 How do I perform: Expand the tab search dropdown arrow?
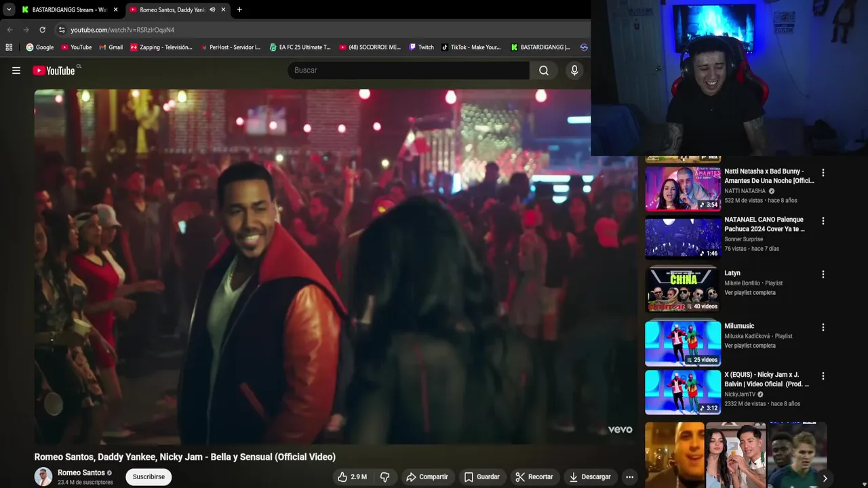(x=9, y=9)
